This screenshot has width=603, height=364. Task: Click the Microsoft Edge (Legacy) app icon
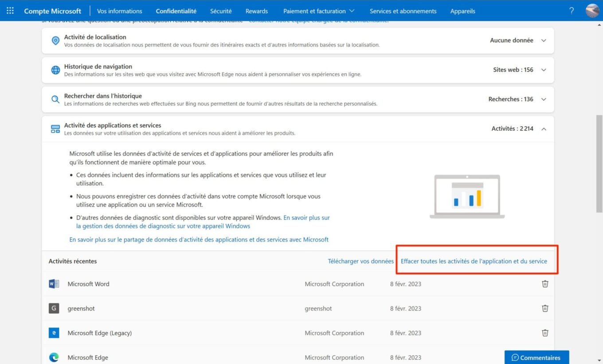[x=54, y=333]
